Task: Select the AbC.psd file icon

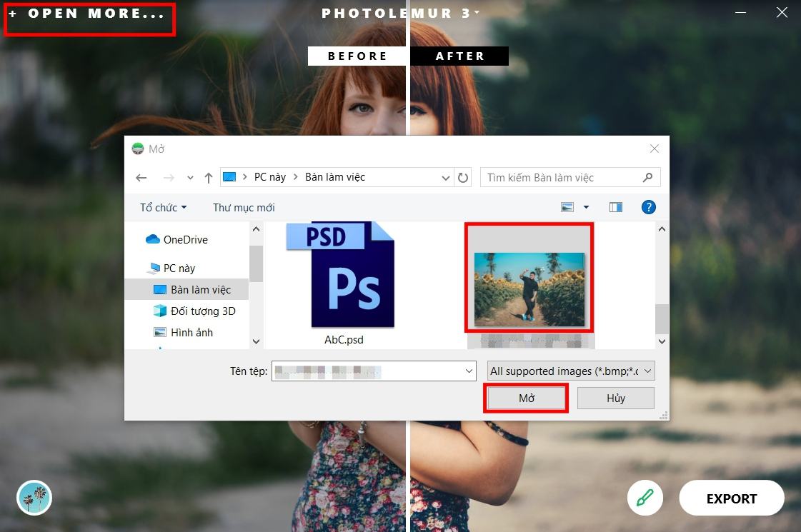Action: [340, 275]
